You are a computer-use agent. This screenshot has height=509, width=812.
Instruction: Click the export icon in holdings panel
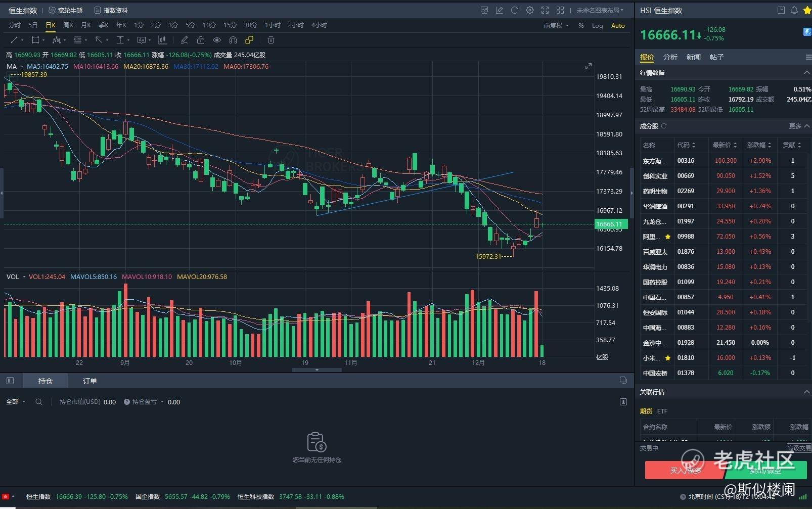coord(623,401)
